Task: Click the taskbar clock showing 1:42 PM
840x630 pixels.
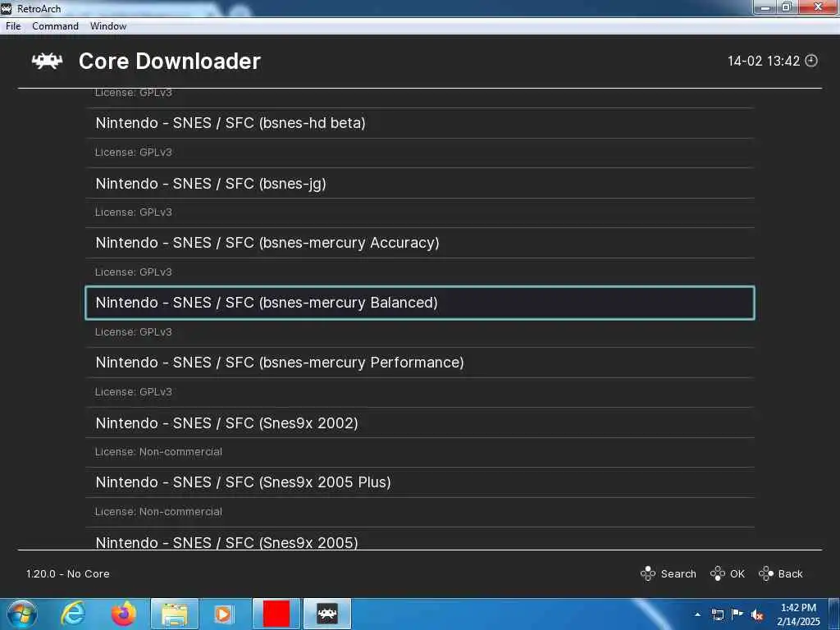Action: 798,614
